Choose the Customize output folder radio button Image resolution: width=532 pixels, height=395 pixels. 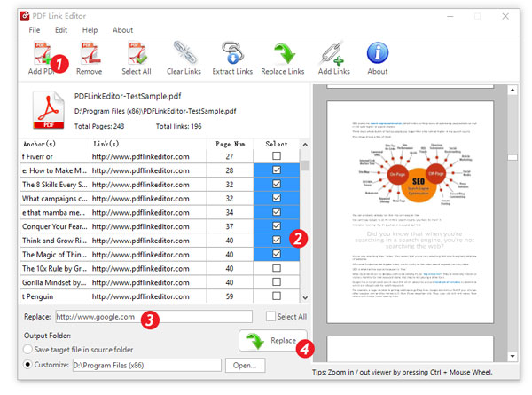coord(29,364)
